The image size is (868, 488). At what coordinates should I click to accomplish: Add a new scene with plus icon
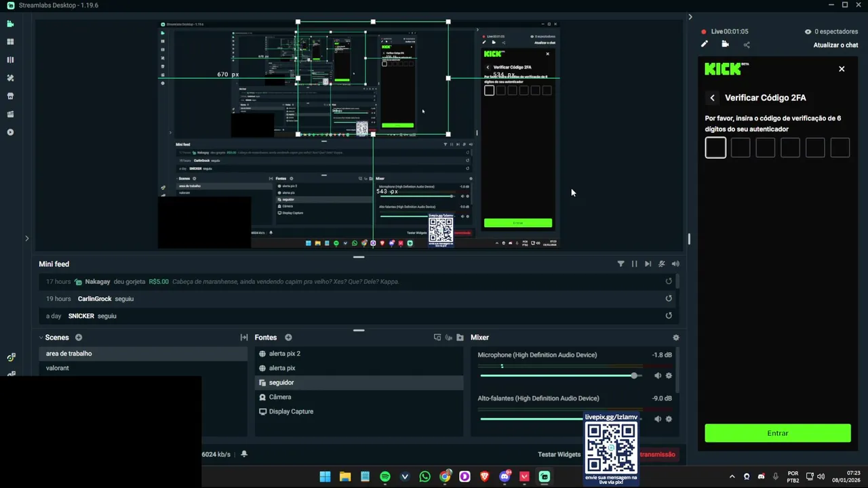pyautogui.click(x=79, y=338)
